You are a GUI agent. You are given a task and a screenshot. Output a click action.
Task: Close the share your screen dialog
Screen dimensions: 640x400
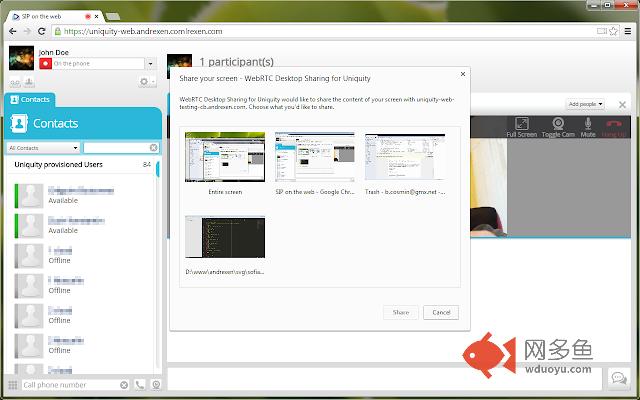coord(461,73)
